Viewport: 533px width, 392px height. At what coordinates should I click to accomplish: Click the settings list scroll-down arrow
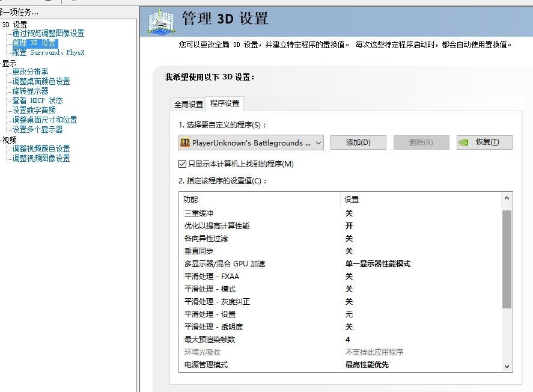coord(507,366)
